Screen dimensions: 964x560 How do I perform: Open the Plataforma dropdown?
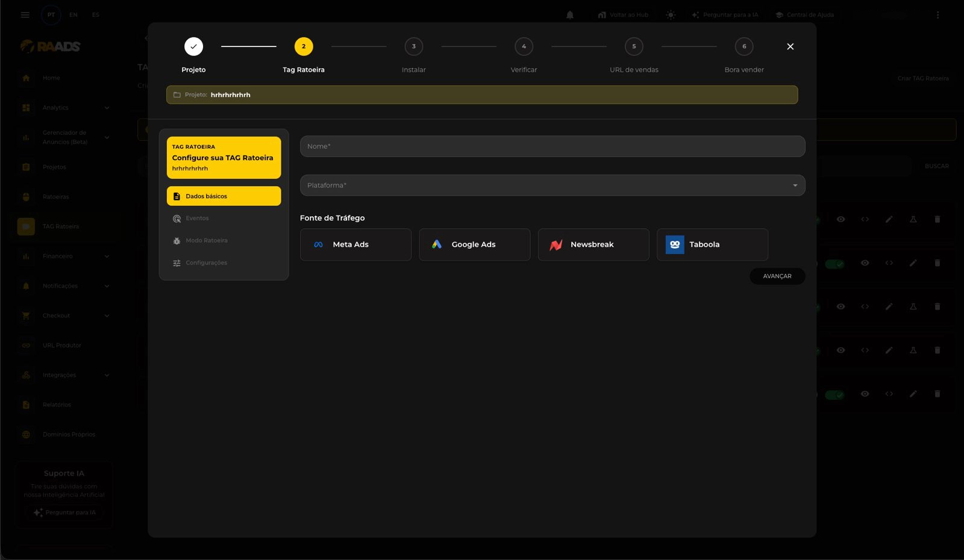tap(552, 185)
